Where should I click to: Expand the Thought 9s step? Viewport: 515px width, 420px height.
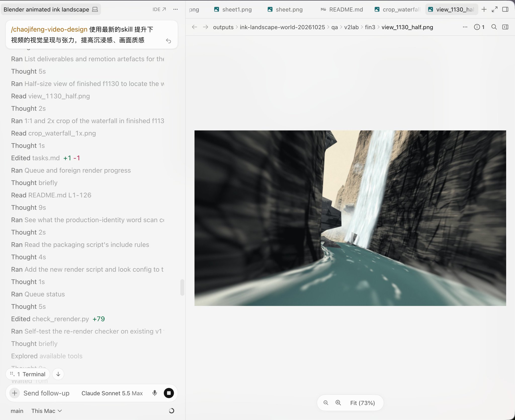[28, 207]
